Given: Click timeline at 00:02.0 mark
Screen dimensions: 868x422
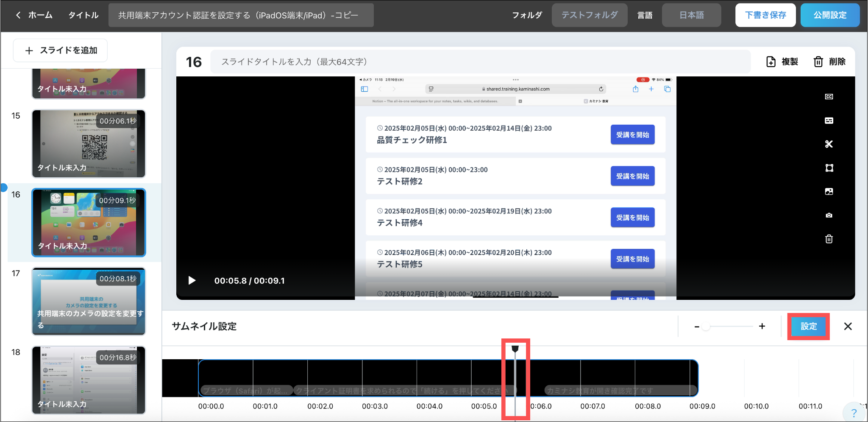Looking at the screenshot, I should [x=320, y=406].
